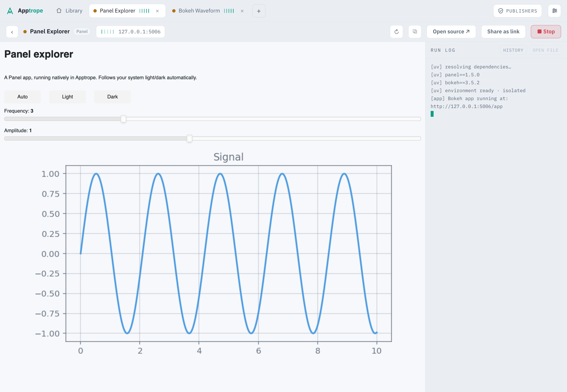The height and width of the screenshot is (392, 567).
Task: Click the Amplitude slider handle
Action: pos(189,138)
